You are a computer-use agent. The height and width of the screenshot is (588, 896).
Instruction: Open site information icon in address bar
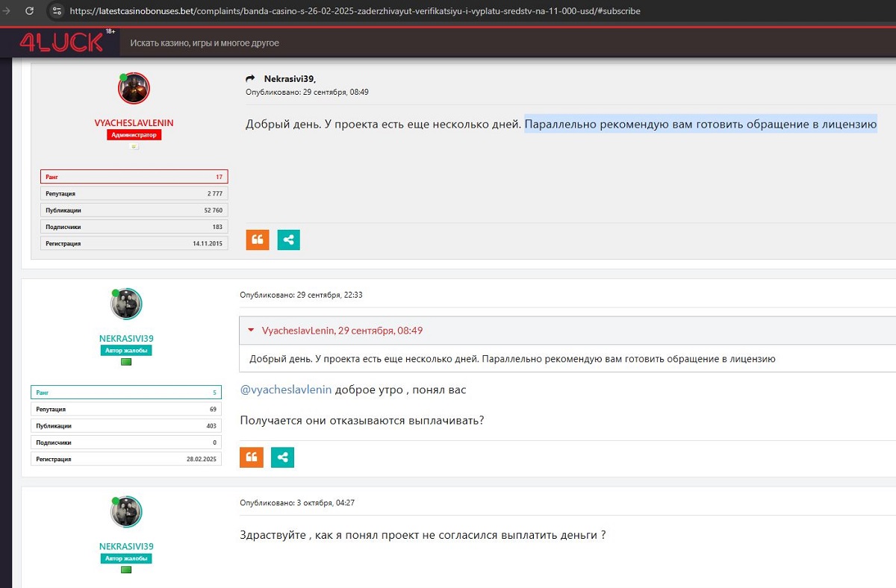(x=57, y=11)
